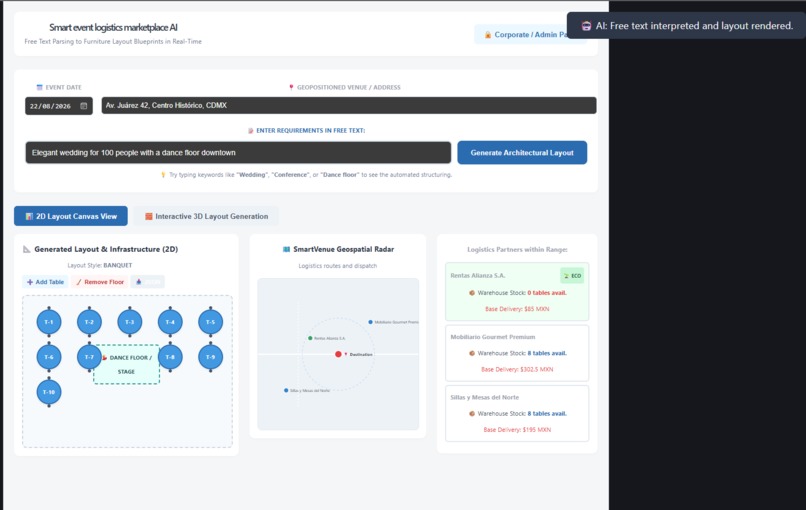The height and width of the screenshot is (510, 806).
Task: Click the 'Base Delivery: $85 MXN' text
Action: click(517, 309)
